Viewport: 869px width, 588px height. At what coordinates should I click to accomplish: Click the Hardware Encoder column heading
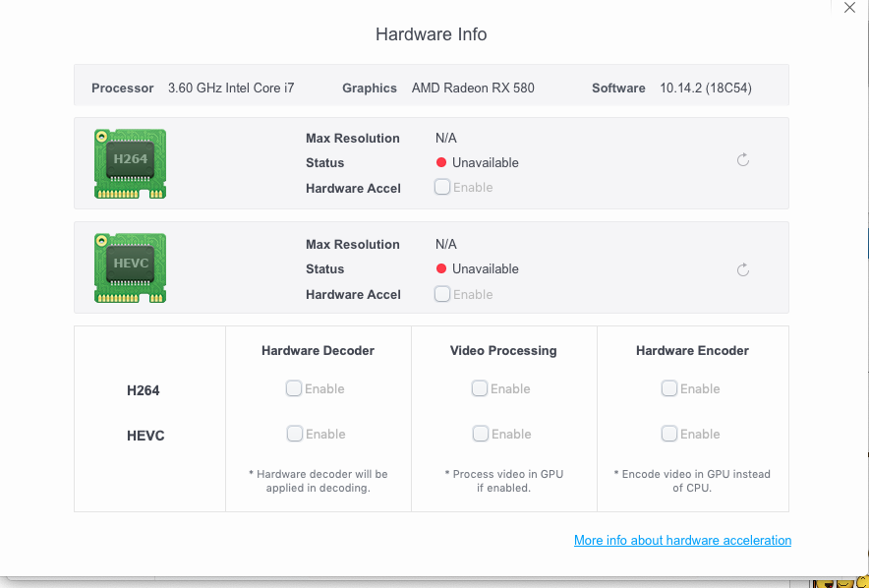click(x=692, y=351)
